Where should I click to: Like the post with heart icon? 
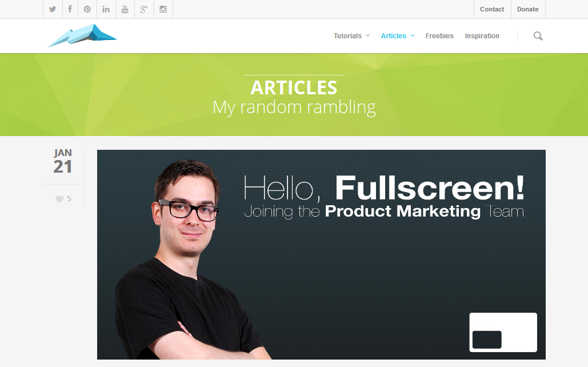(x=59, y=199)
